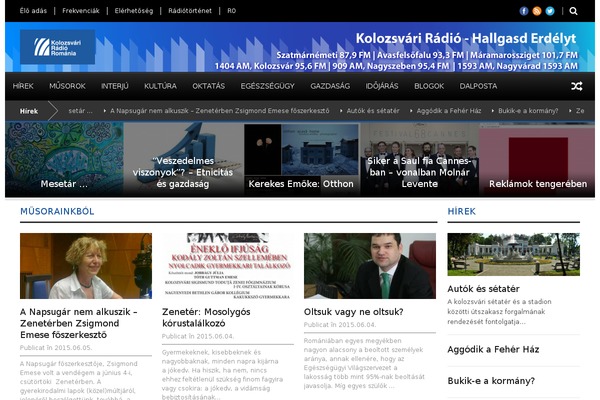This screenshot has height=400, width=600.
Task: Open ticker item Aggódik a Fehér Ház
Action: pyautogui.click(x=449, y=111)
